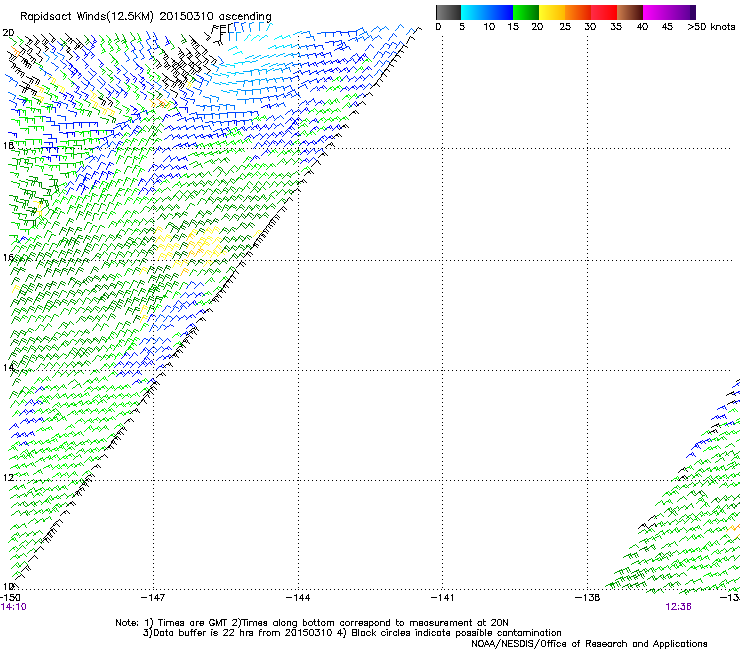Image resolution: width=740 pixels, height=650 pixels.
Task: Click the gray 0-5 knots color swatch
Action: 448,12
